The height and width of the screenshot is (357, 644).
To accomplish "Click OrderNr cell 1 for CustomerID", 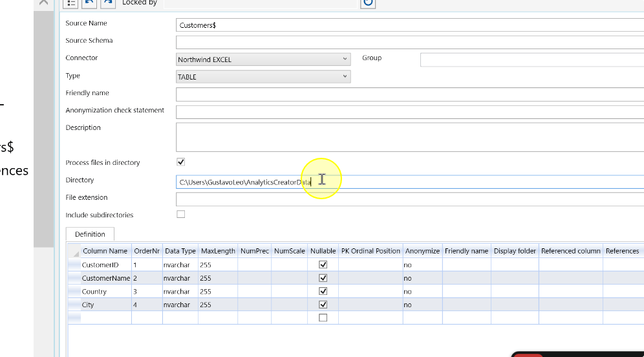I will point(147,265).
